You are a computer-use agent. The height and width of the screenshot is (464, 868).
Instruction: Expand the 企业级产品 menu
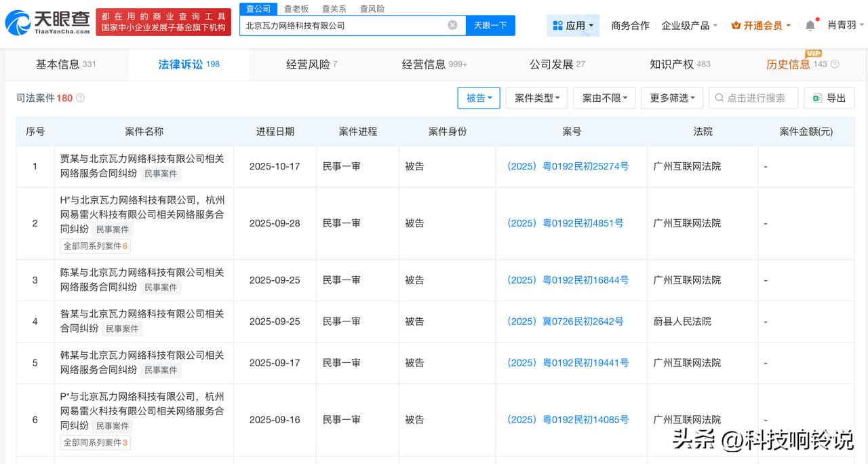(x=689, y=26)
